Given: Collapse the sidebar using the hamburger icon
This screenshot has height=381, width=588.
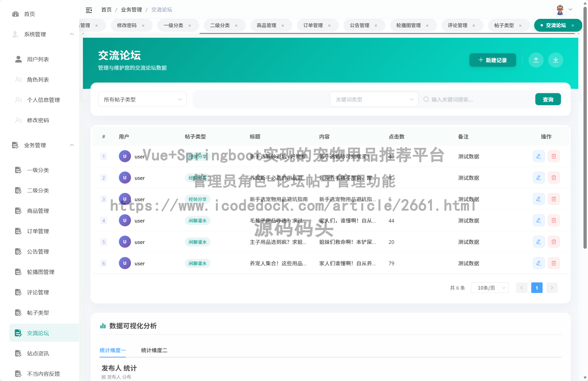Looking at the screenshot, I should pyautogui.click(x=89, y=10).
